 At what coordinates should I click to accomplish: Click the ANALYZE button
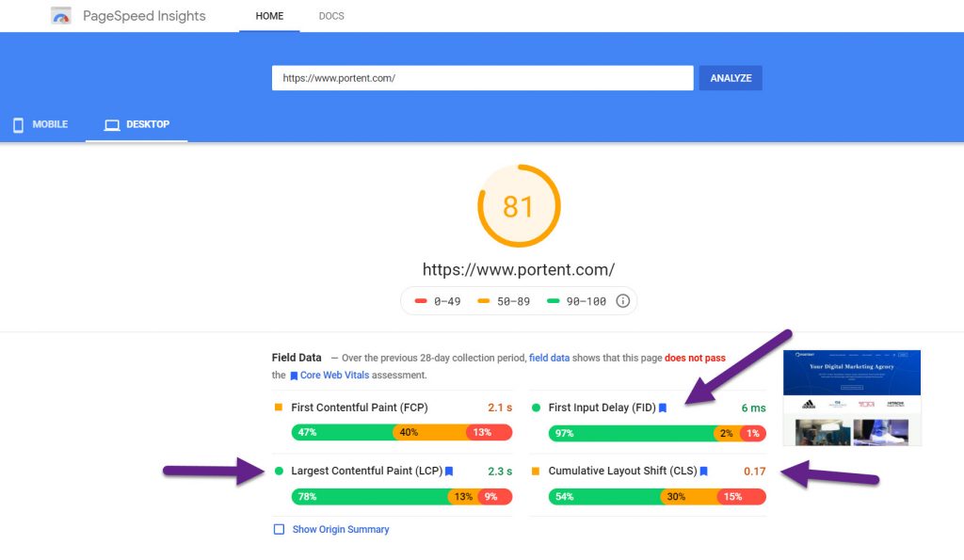point(731,78)
